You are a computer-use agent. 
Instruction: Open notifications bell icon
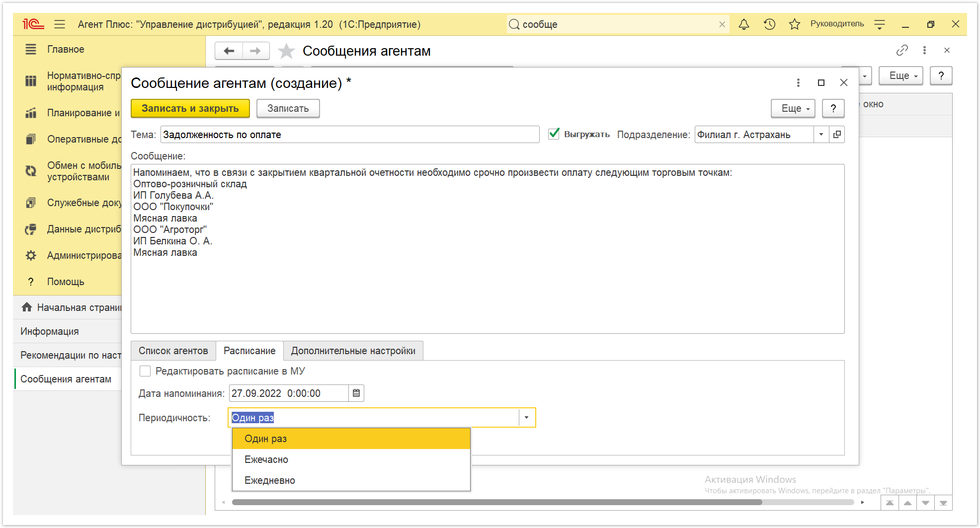(x=744, y=24)
